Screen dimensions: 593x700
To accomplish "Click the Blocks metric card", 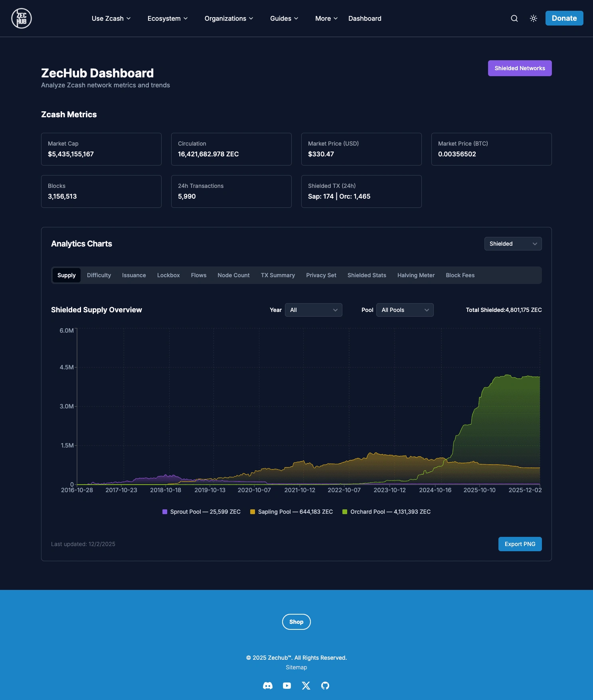I will tap(101, 191).
